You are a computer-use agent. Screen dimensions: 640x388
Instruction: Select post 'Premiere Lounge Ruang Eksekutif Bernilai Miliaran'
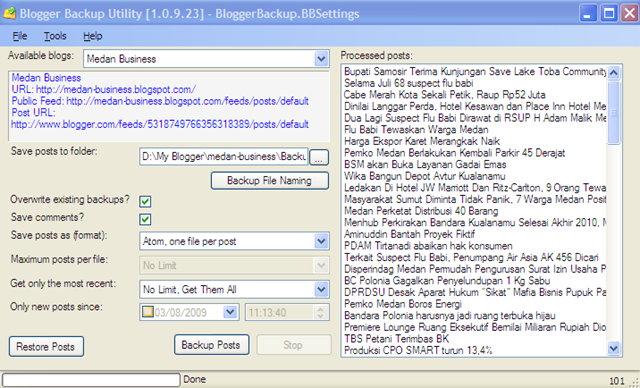(x=475, y=327)
